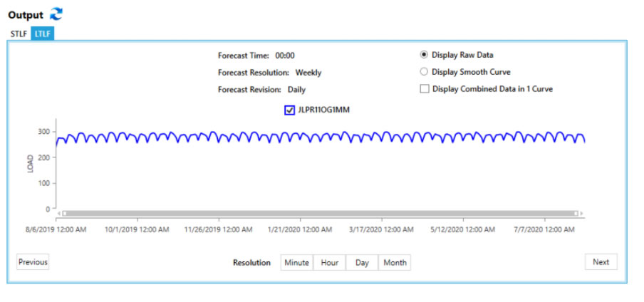644x302 pixels.
Task: Set resolution to Hour
Action: (329, 263)
